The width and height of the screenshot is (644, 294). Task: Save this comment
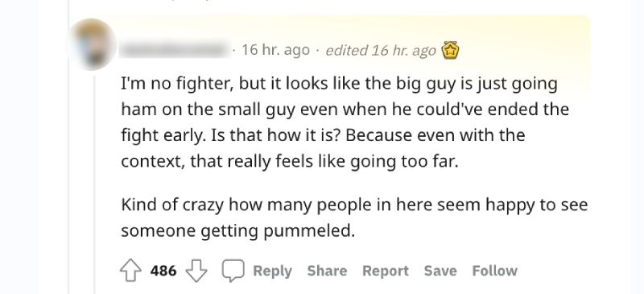point(440,271)
